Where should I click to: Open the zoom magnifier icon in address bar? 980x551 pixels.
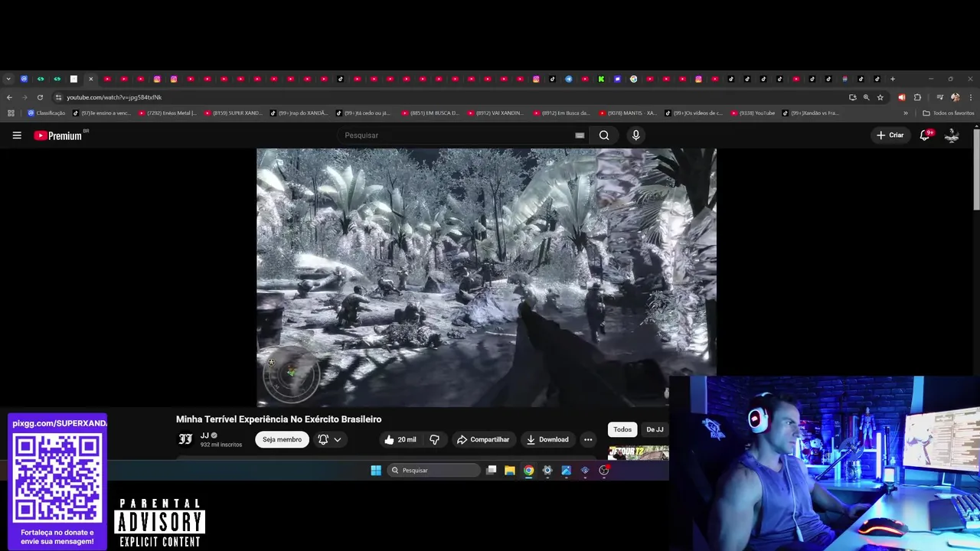pos(866,97)
